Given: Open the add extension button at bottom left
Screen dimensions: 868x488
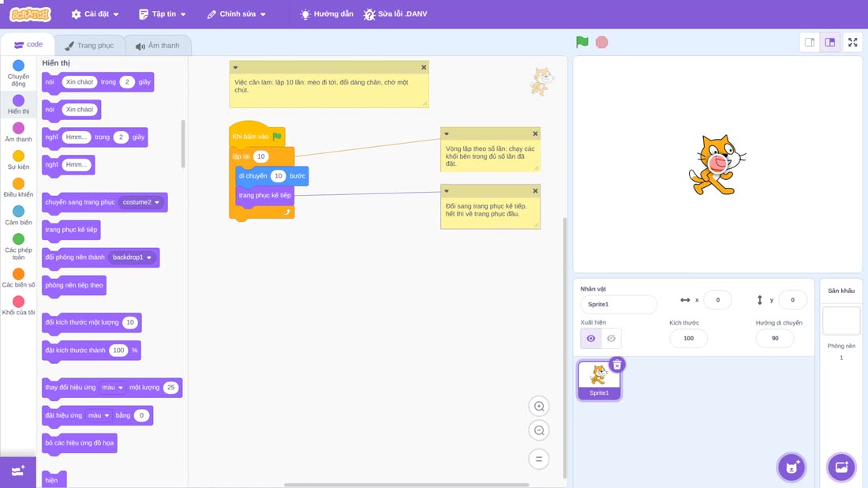Looking at the screenshot, I should pyautogui.click(x=17, y=471).
